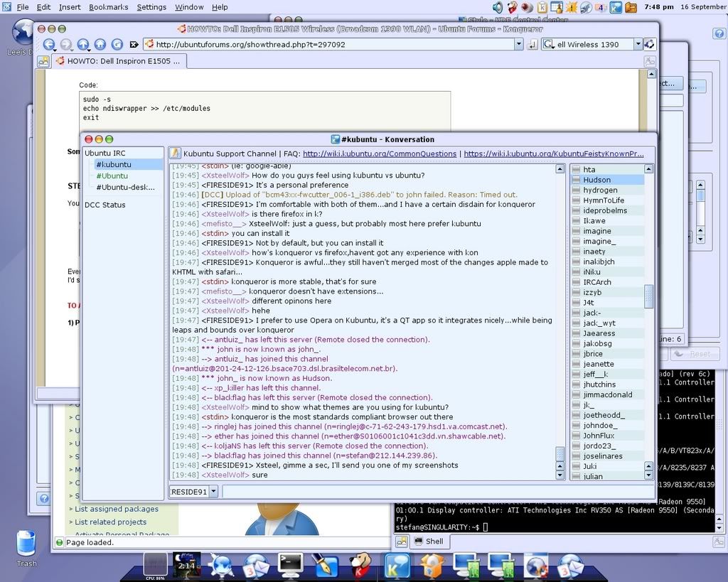Open the Window menu
Image resolution: width=728 pixels, height=582 pixels.
point(189,7)
